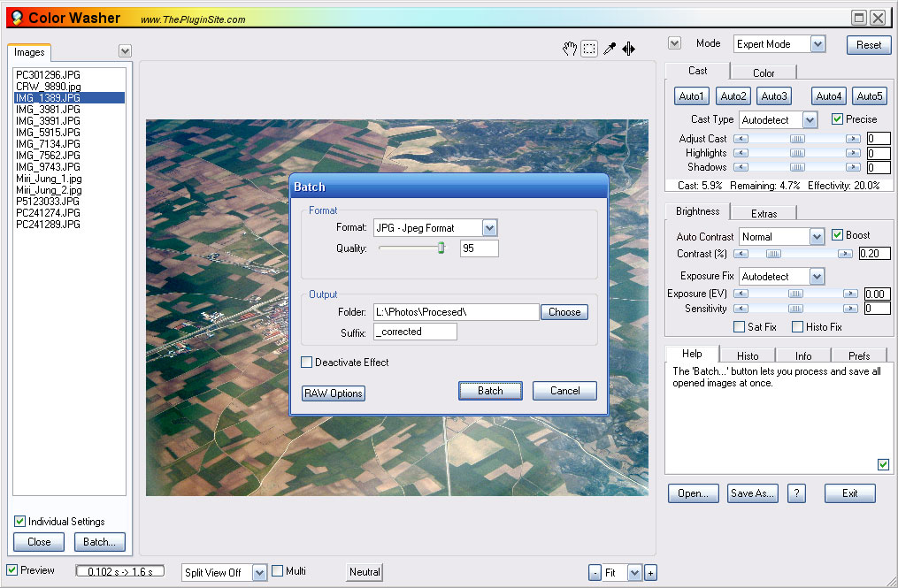The width and height of the screenshot is (898, 588).
Task: Select the dotted marquee selection tool
Action: pyautogui.click(x=589, y=50)
